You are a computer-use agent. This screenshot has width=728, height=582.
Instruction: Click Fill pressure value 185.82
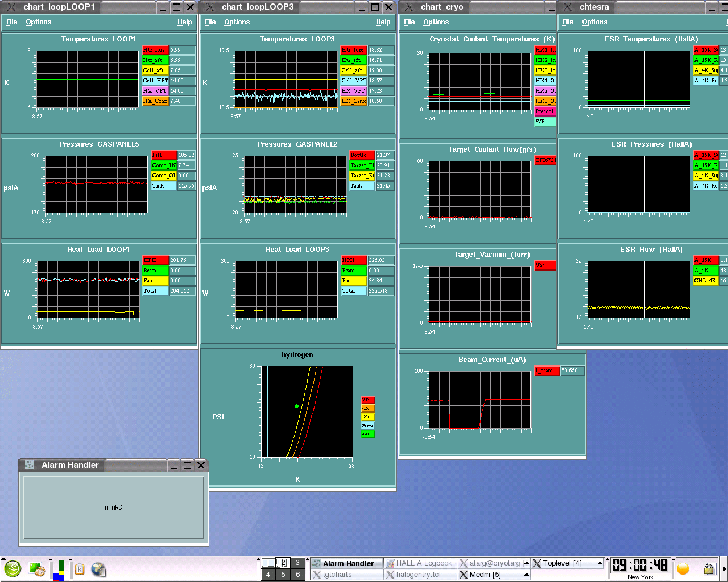coord(186,155)
